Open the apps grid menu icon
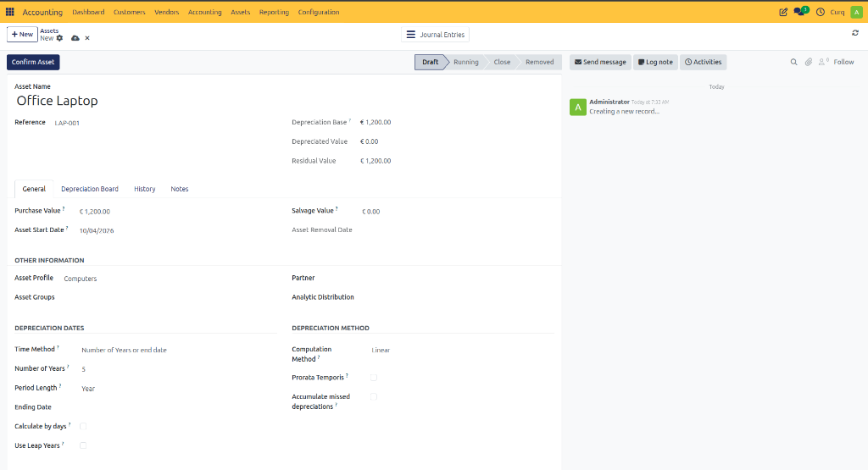This screenshot has height=470, width=868. [10, 12]
